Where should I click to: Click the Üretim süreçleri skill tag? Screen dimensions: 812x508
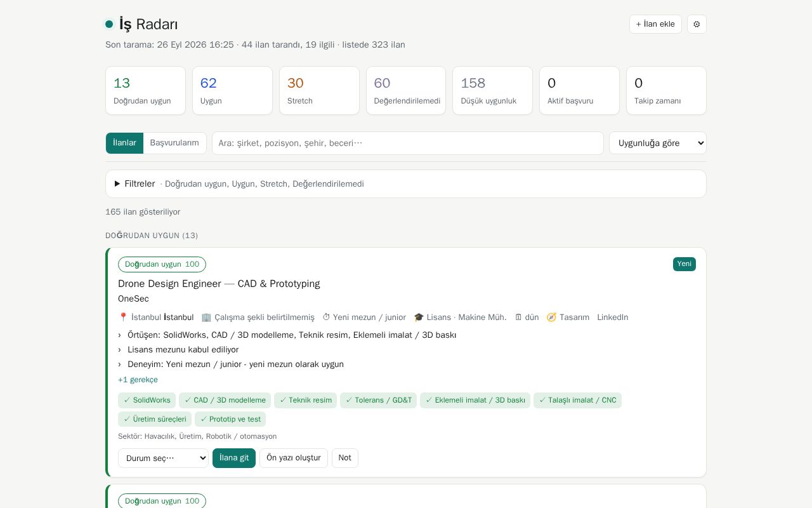(x=155, y=419)
